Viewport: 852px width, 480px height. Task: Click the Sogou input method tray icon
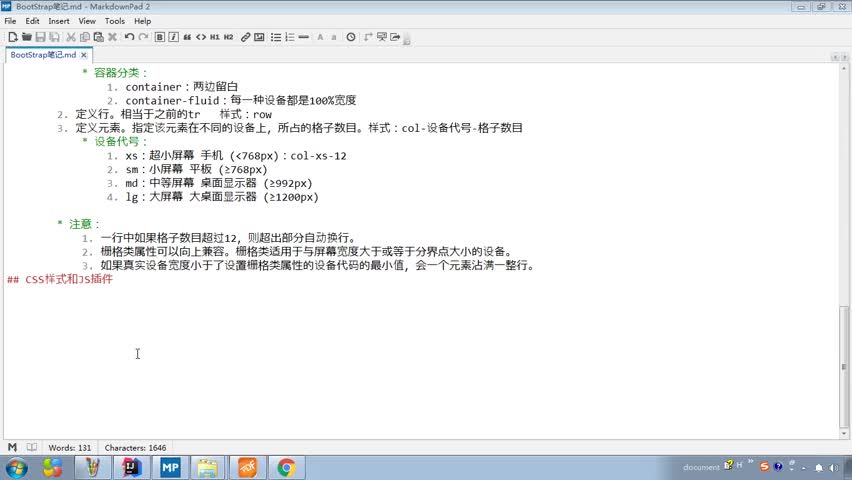(764, 466)
